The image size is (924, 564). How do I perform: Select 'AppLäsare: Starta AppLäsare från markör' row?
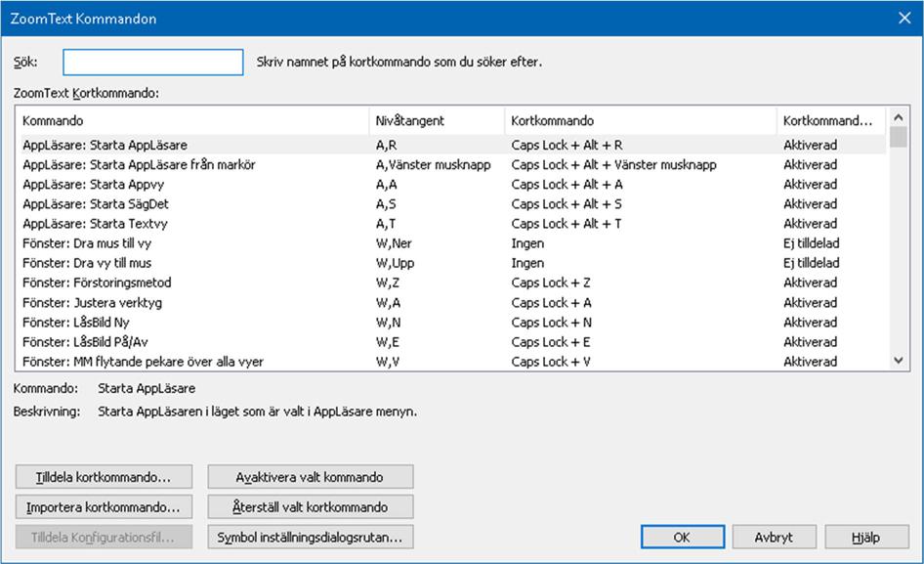pos(453,164)
